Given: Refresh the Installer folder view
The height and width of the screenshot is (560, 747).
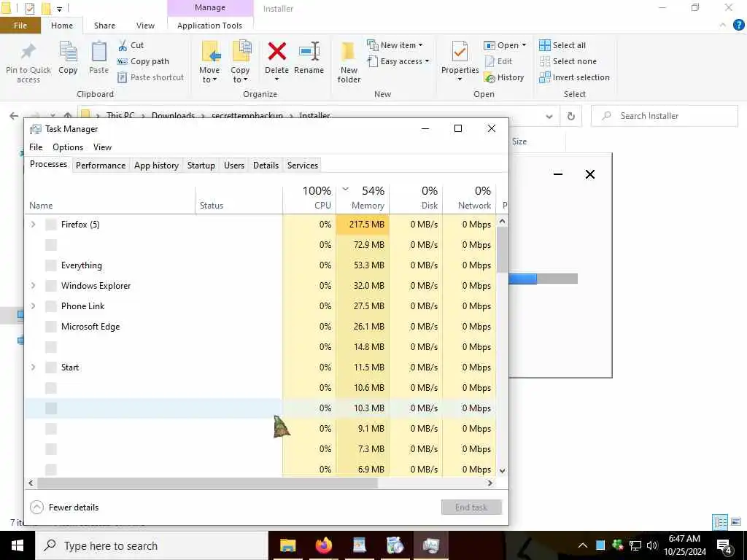Looking at the screenshot, I should pyautogui.click(x=570, y=116).
